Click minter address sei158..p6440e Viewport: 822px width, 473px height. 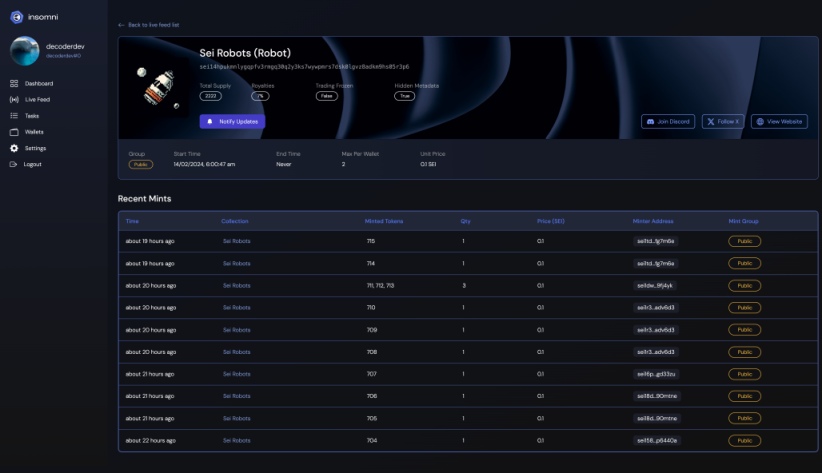pyautogui.click(x=657, y=440)
